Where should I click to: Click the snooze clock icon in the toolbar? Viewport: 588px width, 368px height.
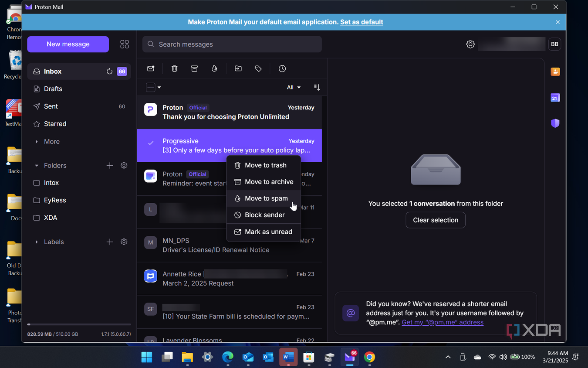click(x=282, y=68)
